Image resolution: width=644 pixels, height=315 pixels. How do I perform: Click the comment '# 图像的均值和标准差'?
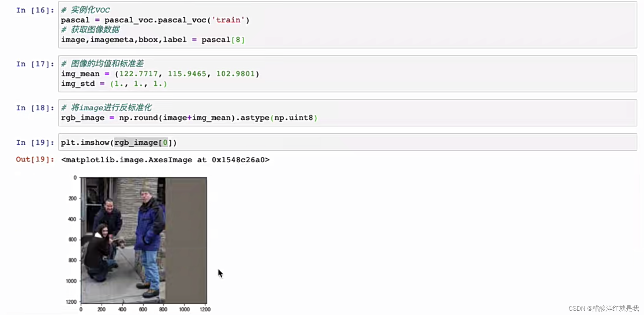click(102, 64)
